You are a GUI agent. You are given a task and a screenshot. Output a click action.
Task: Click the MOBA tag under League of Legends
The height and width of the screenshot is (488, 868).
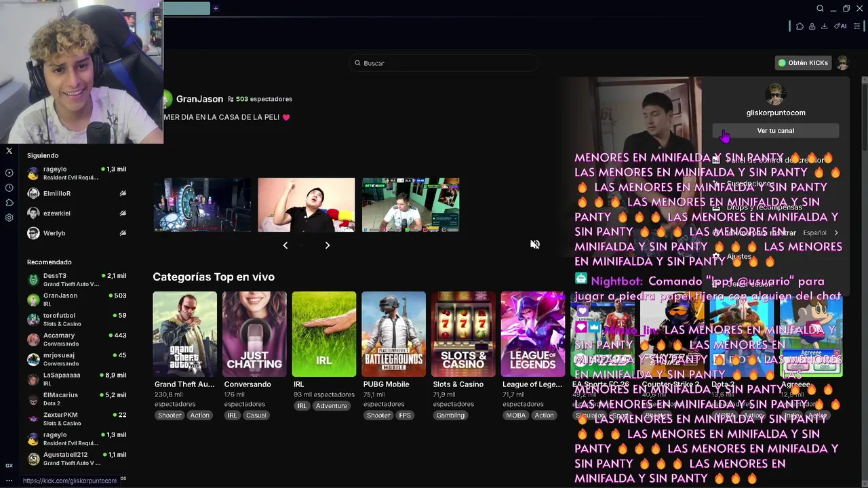tap(515, 415)
